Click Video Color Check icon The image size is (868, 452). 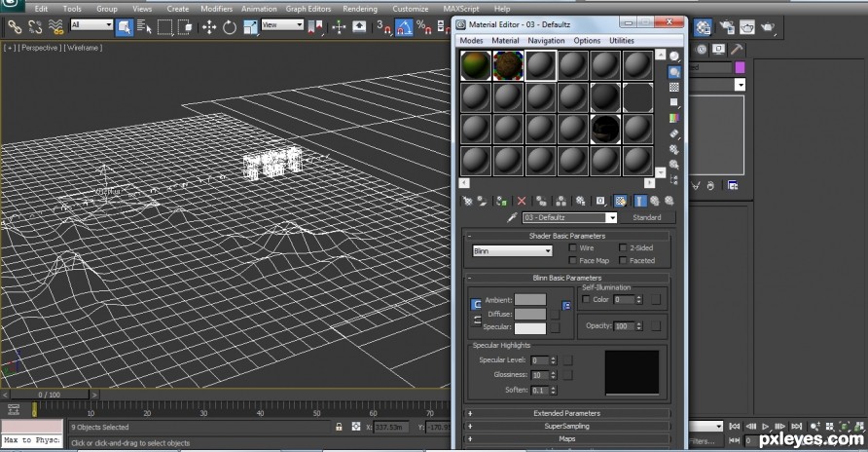[673, 118]
